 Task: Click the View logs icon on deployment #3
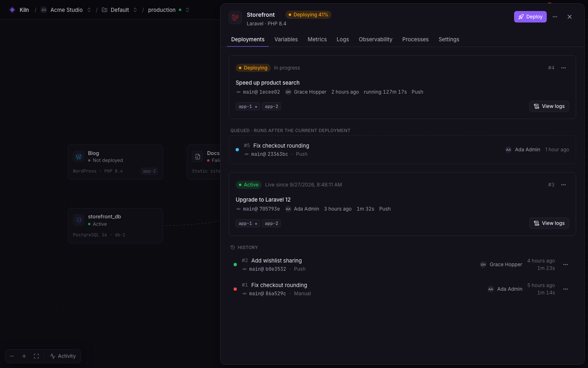(537, 223)
